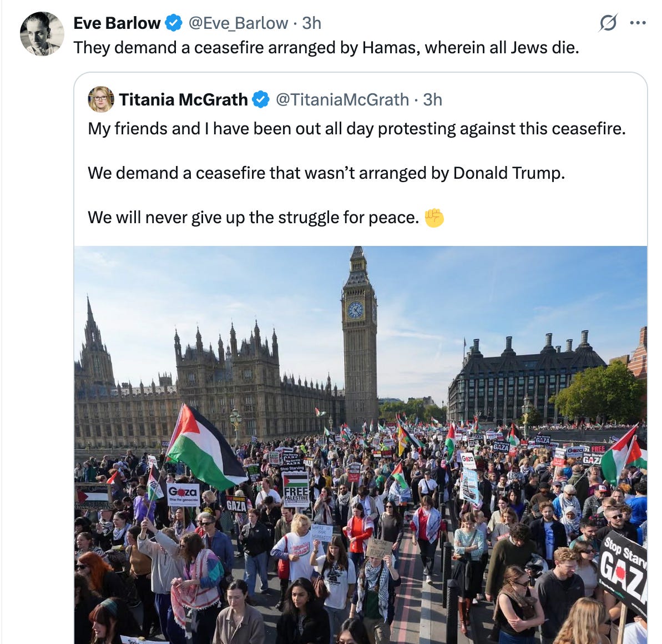Viewport: 662px width, 644px height.
Task: Open the @TitaniaMcGrath handle link
Action: pyautogui.click(x=342, y=100)
